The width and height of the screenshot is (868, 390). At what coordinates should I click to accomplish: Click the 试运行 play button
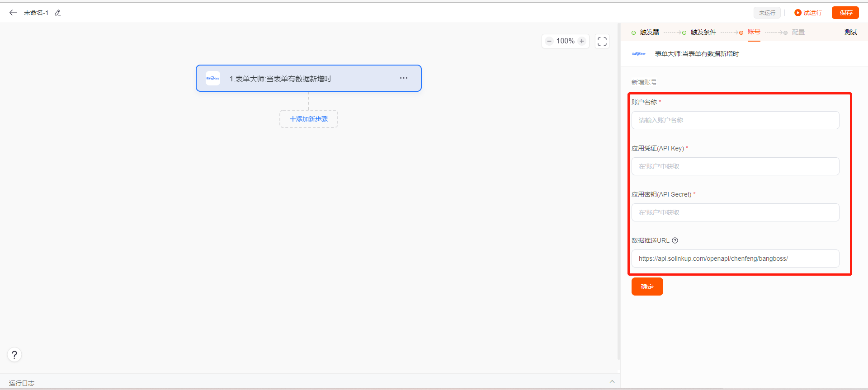click(808, 13)
